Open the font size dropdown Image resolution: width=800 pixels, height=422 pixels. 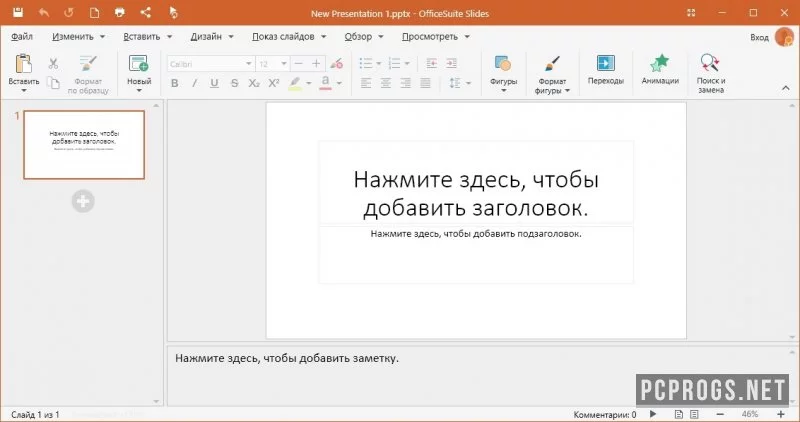pos(284,64)
